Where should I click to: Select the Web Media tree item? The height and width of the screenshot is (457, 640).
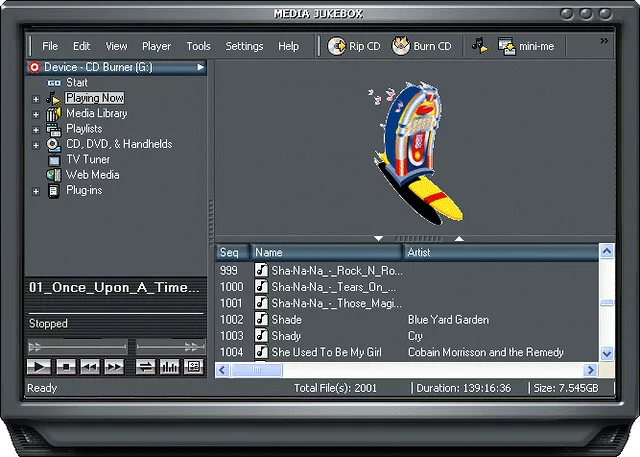92,175
